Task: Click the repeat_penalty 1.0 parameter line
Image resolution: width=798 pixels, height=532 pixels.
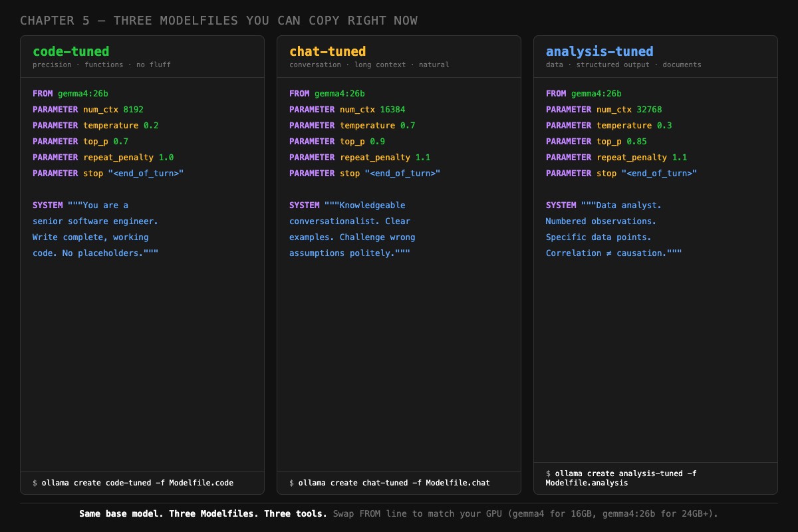Action: tap(103, 158)
